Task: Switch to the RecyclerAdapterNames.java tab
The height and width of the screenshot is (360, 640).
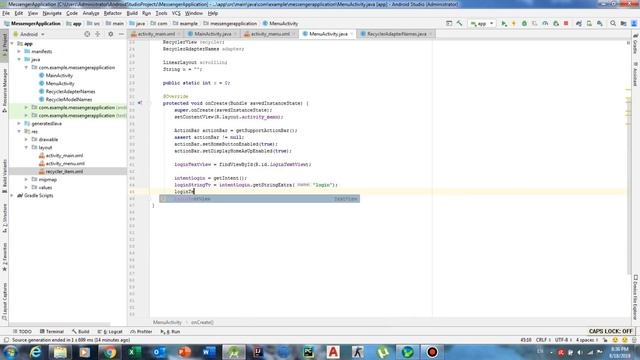Action: pos(396,34)
